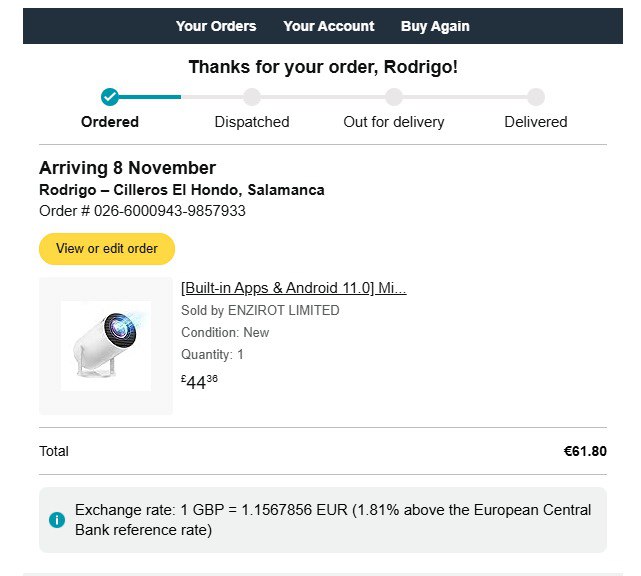This screenshot has width=641, height=576.
Task: Click the blue info icon beside exchange rate
Action: [57, 520]
